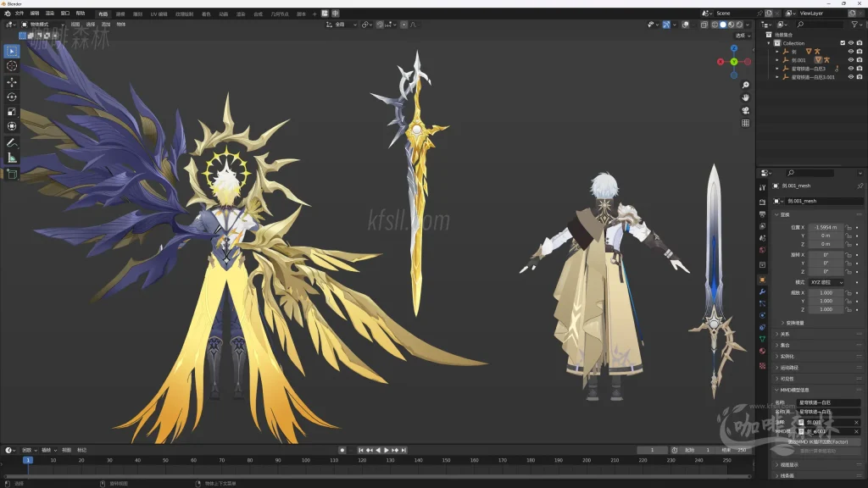868x488 pixels.
Task: Open the 帮助 Help menu
Action: click(81, 14)
